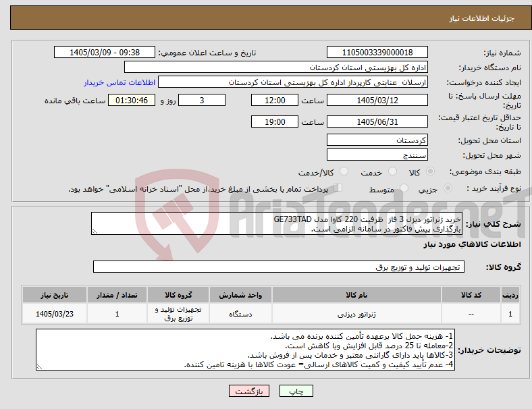Click the کد کالا column header
The height and width of the screenshot is (409, 532).
click(x=471, y=295)
